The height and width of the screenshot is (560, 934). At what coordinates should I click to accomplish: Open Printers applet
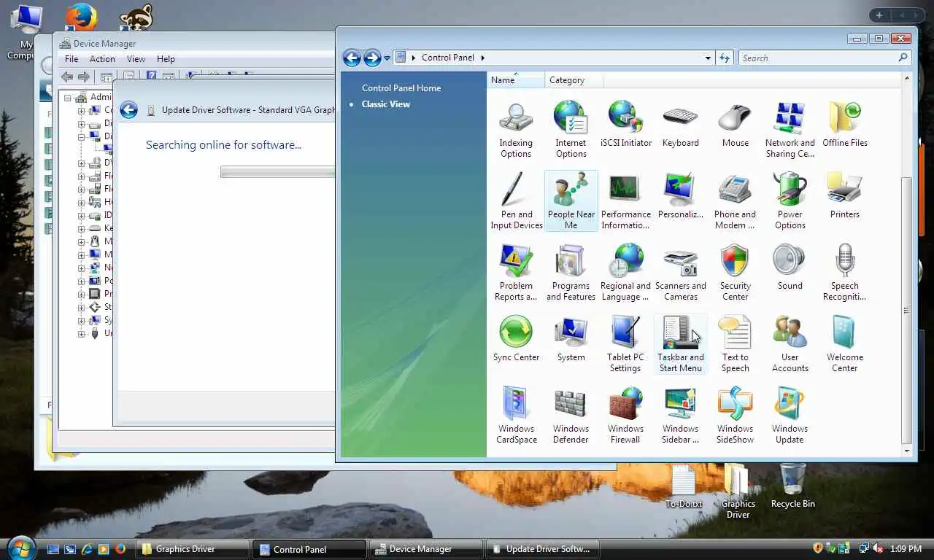(844, 196)
